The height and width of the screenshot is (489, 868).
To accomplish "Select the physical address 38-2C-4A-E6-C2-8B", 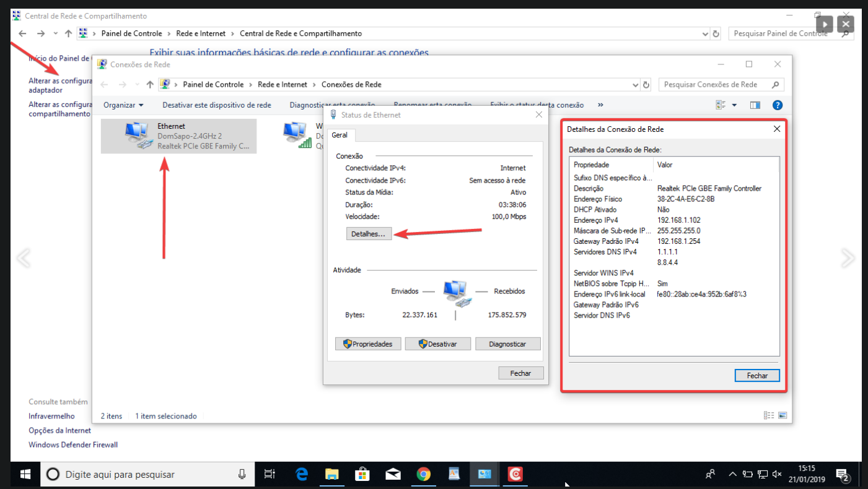I will 686,199.
